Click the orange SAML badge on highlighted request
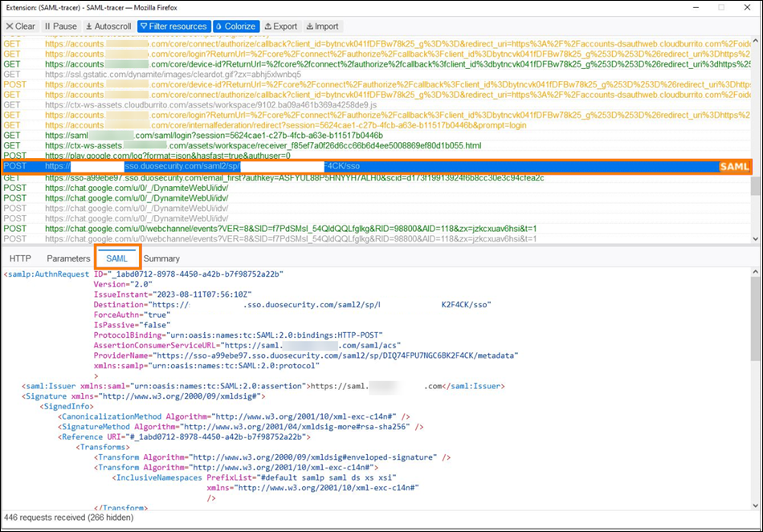Viewport: 763px width, 532px height. coord(733,166)
